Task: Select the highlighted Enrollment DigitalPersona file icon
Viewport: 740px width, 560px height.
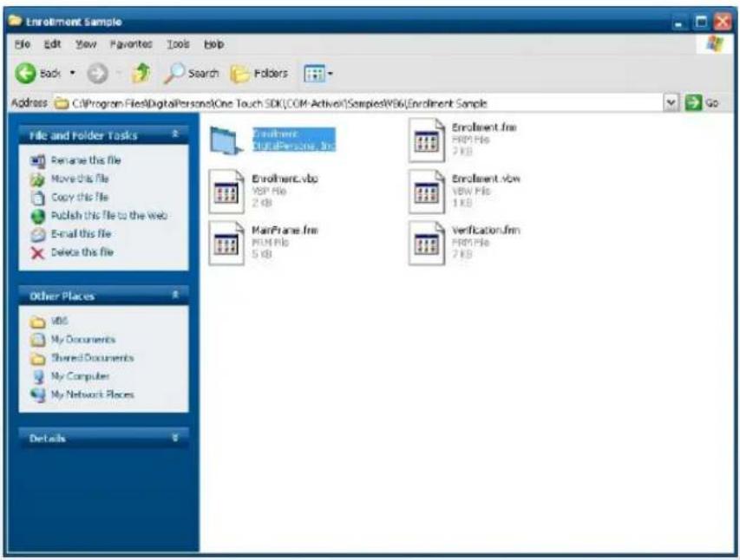Action: [226, 140]
